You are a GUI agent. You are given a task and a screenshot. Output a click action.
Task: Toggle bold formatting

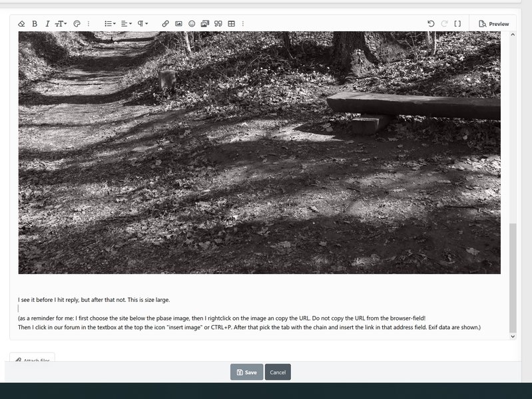coord(35,24)
